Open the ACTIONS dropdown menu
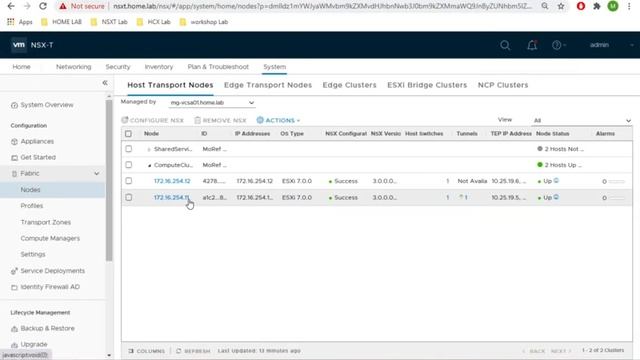The image size is (640, 360). [x=278, y=120]
